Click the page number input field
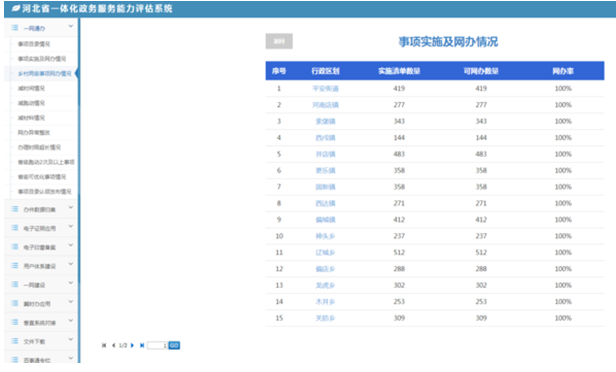This screenshot has height=372, width=616. tap(157, 345)
